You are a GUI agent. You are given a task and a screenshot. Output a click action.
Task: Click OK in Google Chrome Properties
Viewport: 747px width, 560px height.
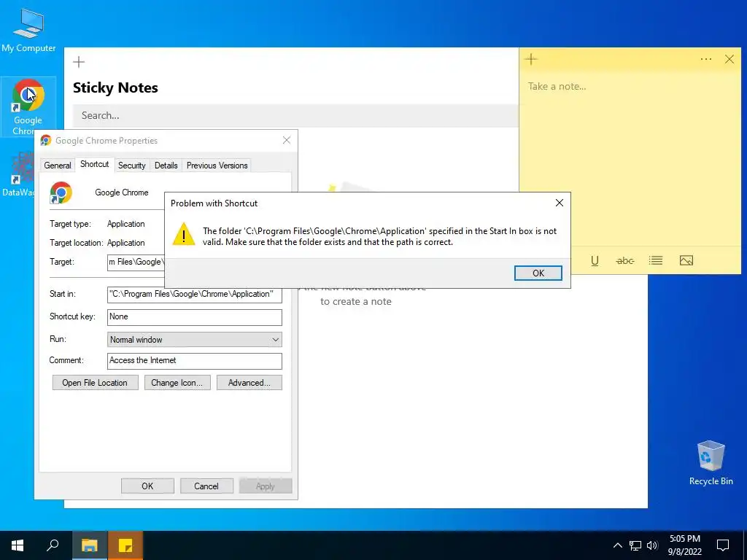(x=147, y=486)
